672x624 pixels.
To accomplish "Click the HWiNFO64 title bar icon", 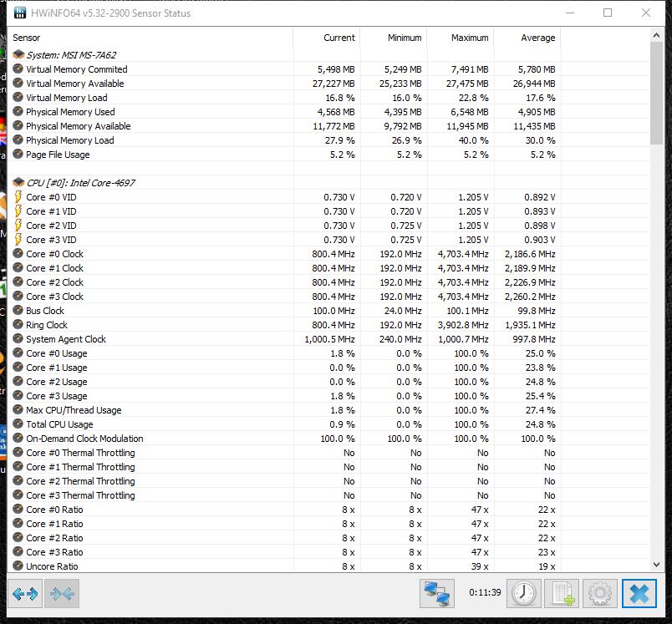I will tap(20, 13).
